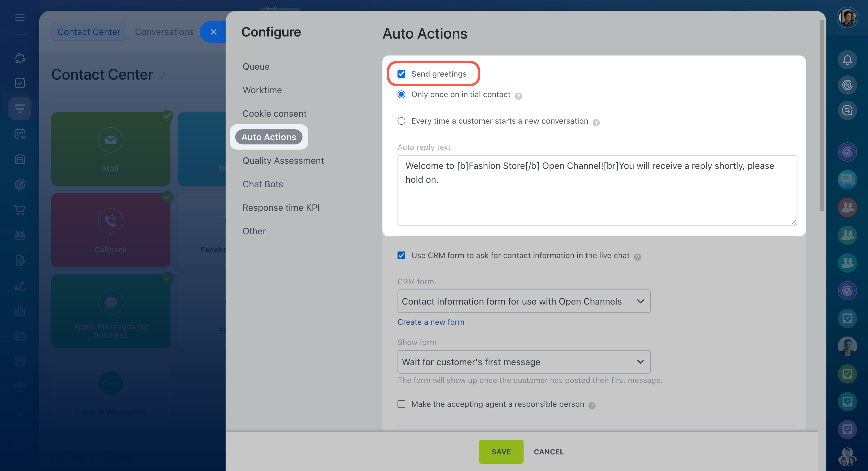Click help icon beside Only once on initial contact

[x=518, y=96]
